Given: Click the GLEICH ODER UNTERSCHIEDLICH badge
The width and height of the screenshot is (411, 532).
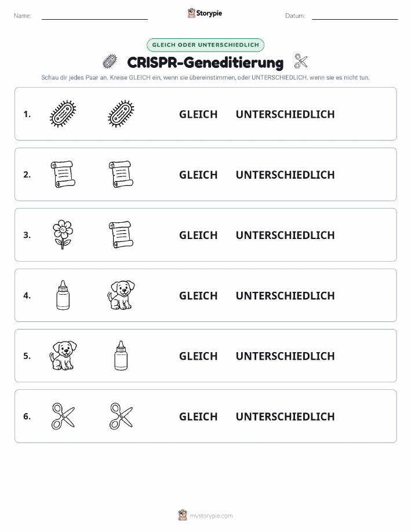Looking at the screenshot, I should [205, 45].
